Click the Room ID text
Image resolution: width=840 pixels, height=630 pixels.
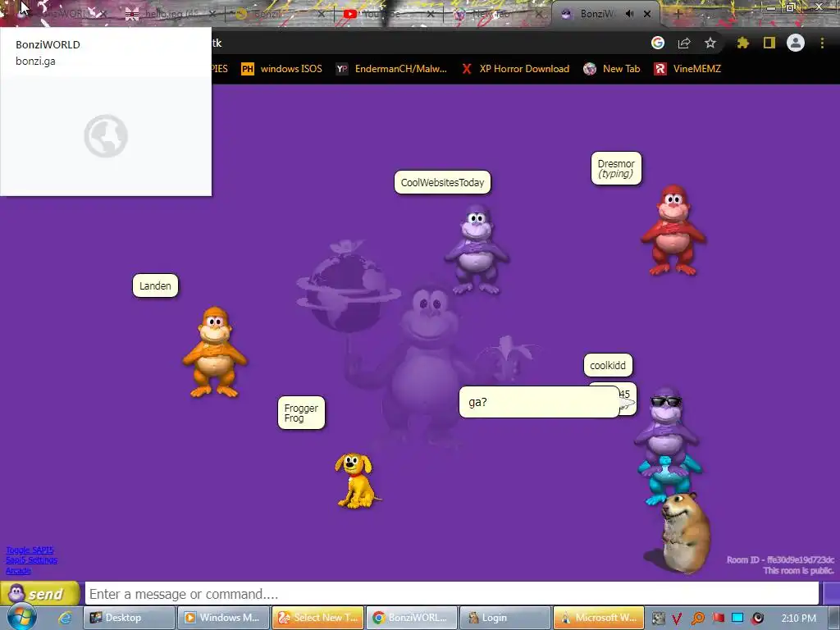[781, 559]
